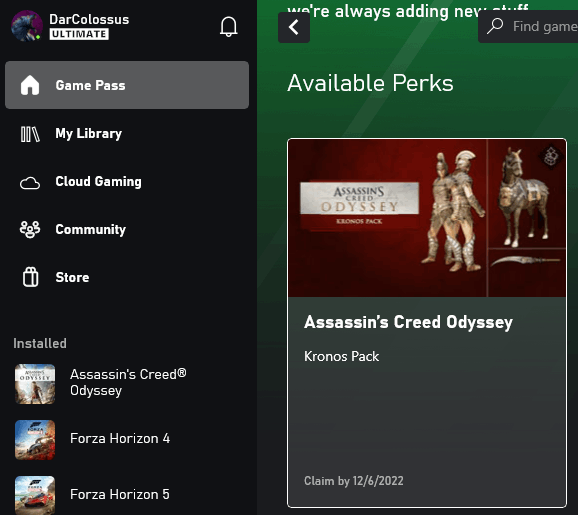Go back with the left arrow button
Viewport: 578px width, 515px height.
(x=294, y=27)
